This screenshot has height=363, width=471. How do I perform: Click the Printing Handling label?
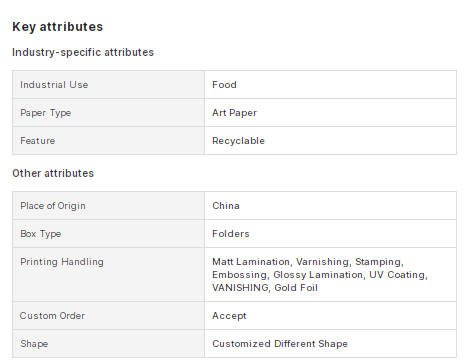[x=62, y=262]
